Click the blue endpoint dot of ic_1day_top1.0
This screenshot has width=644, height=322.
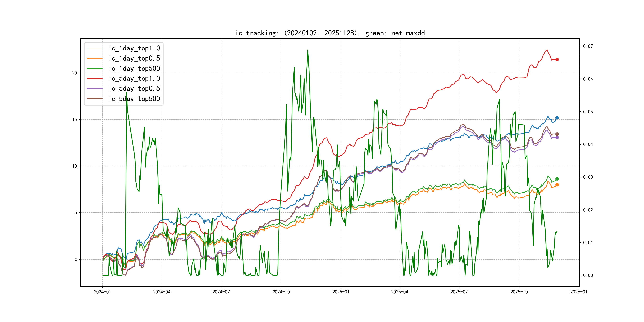point(557,118)
